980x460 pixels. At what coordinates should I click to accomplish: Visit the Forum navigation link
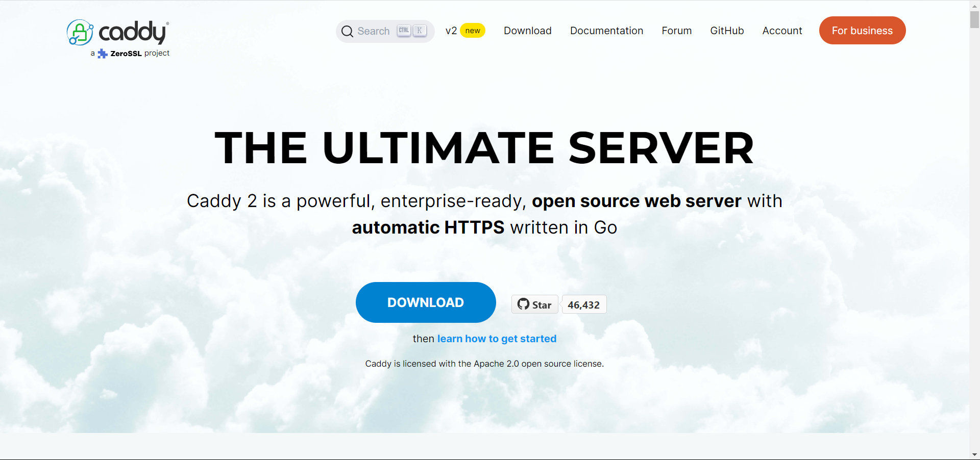677,31
